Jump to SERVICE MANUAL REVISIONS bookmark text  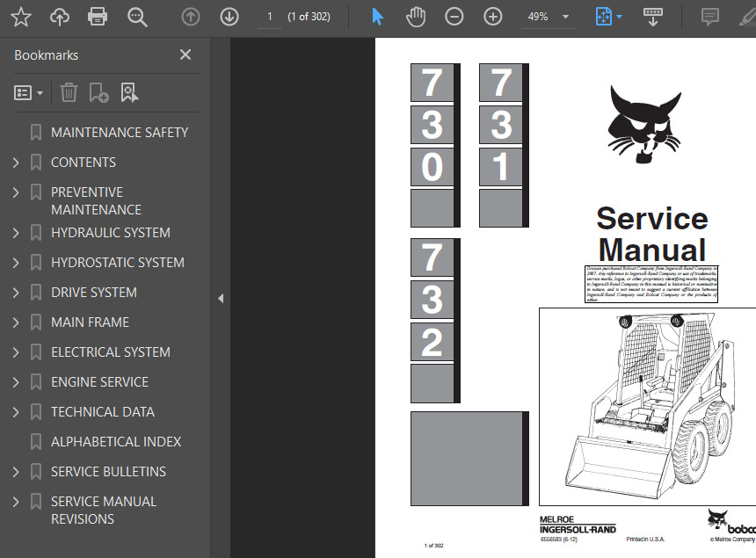(x=104, y=511)
